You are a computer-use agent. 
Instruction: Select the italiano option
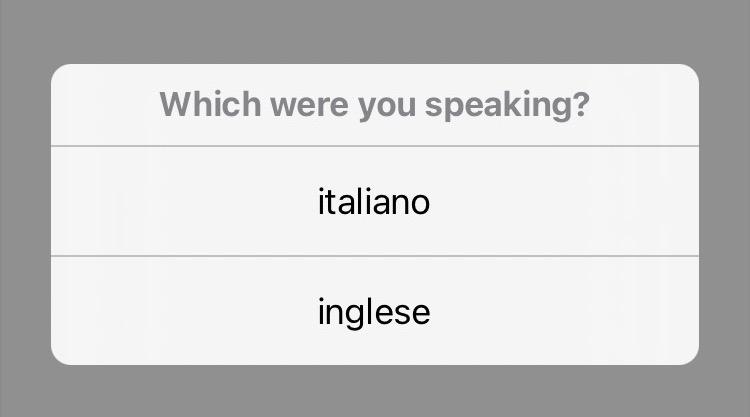pyautogui.click(x=374, y=201)
